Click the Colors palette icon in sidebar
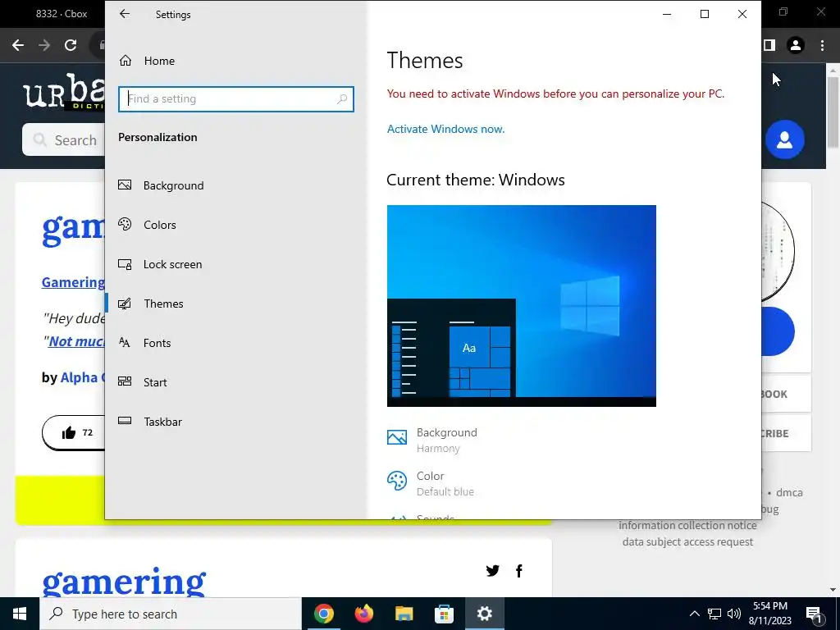840x630 pixels. 125,225
